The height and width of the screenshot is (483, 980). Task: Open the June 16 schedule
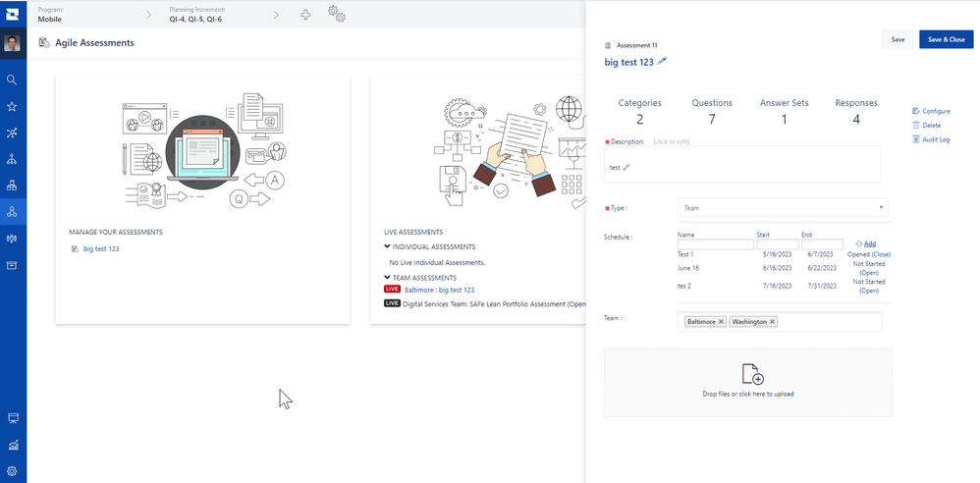869,273
